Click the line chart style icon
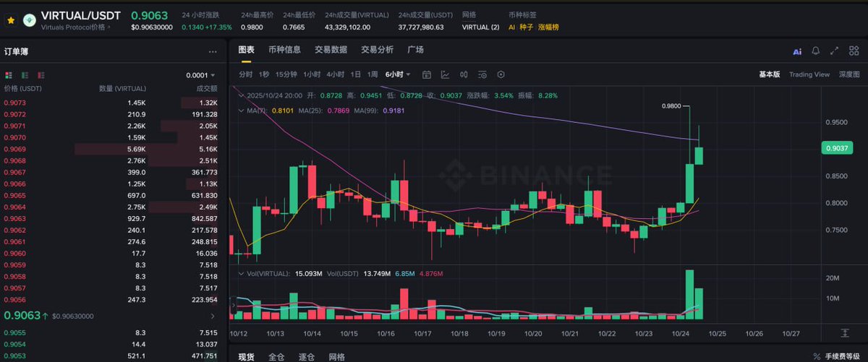The image size is (868, 362). tap(445, 74)
